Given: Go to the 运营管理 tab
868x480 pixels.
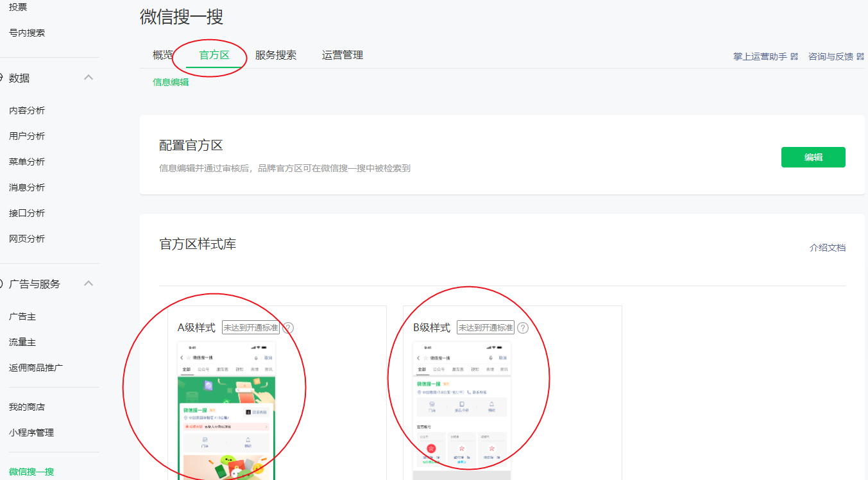Looking at the screenshot, I should click(x=343, y=55).
